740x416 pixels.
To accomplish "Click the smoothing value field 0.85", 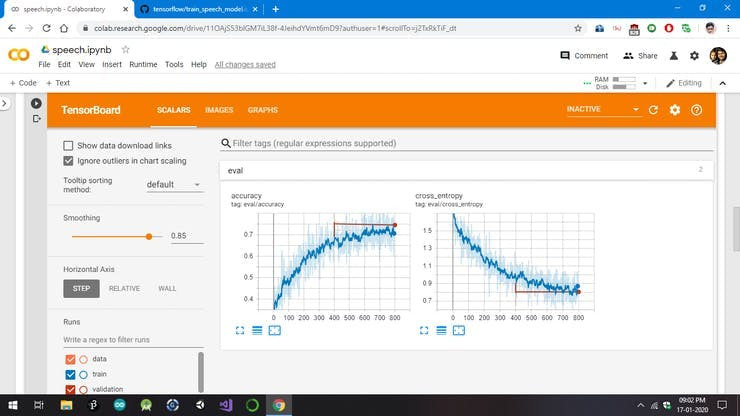I will [186, 236].
